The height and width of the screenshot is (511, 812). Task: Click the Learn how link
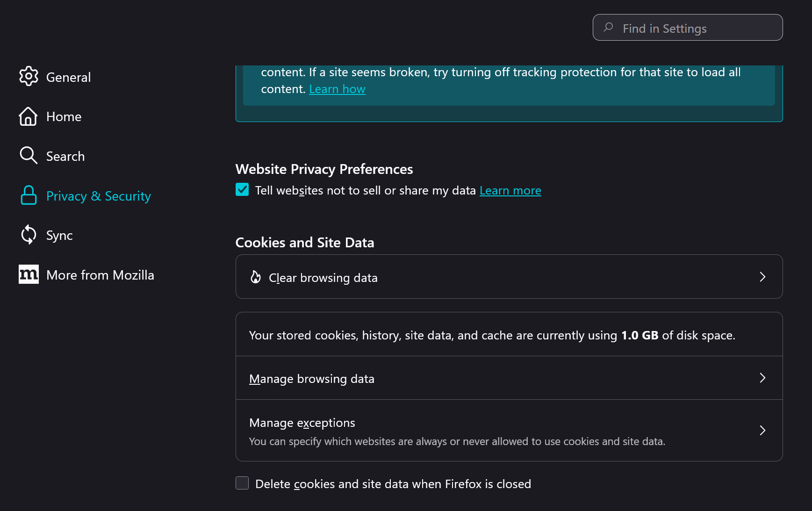[337, 88]
